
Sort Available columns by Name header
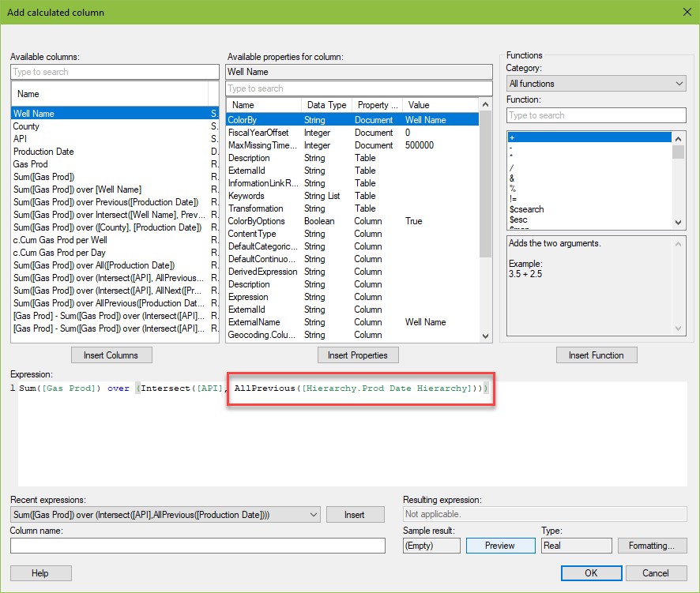point(109,94)
